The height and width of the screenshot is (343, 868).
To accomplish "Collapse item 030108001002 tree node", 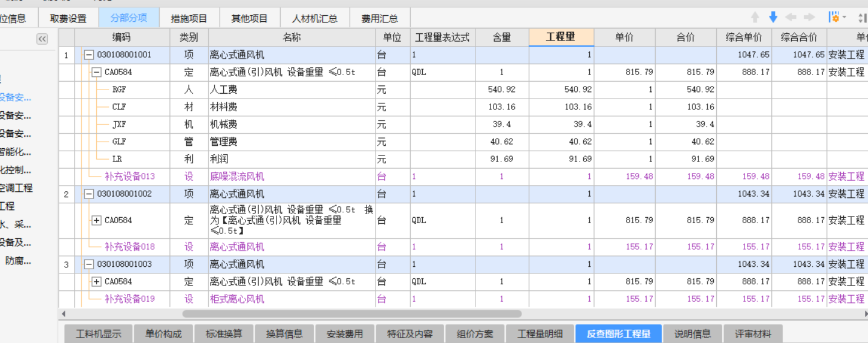I will coord(88,194).
